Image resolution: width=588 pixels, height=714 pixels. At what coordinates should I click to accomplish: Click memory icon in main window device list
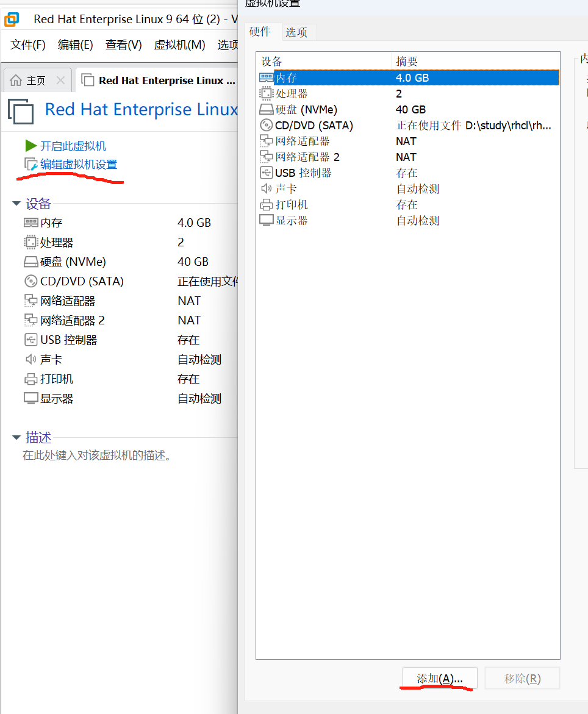click(x=31, y=223)
